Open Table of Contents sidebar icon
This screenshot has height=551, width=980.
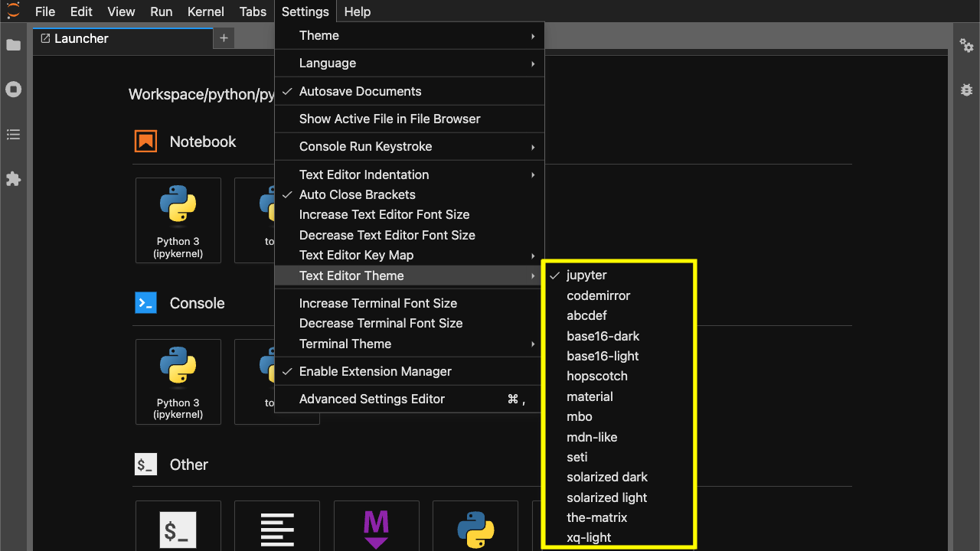pyautogui.click(x=13, y=135)
